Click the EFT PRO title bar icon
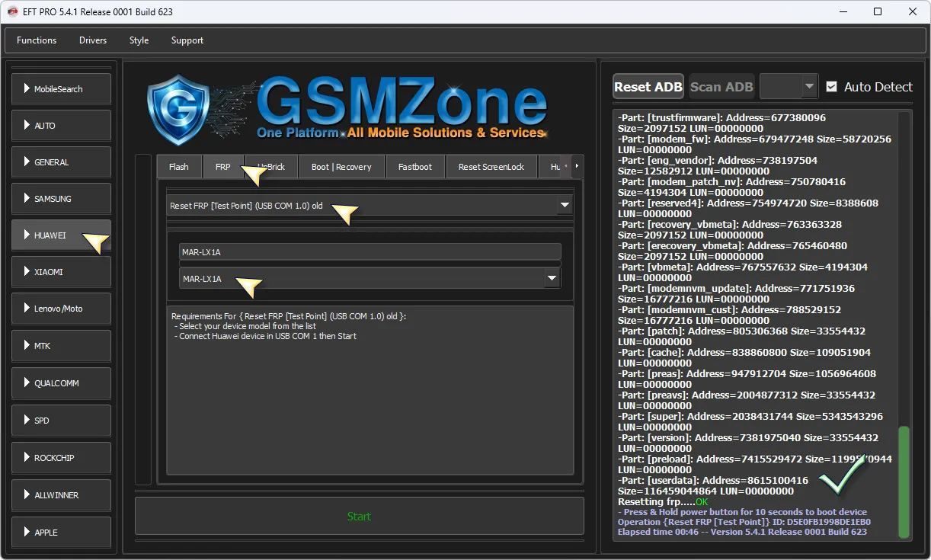 pyautogui.click(x=12, y=11)
